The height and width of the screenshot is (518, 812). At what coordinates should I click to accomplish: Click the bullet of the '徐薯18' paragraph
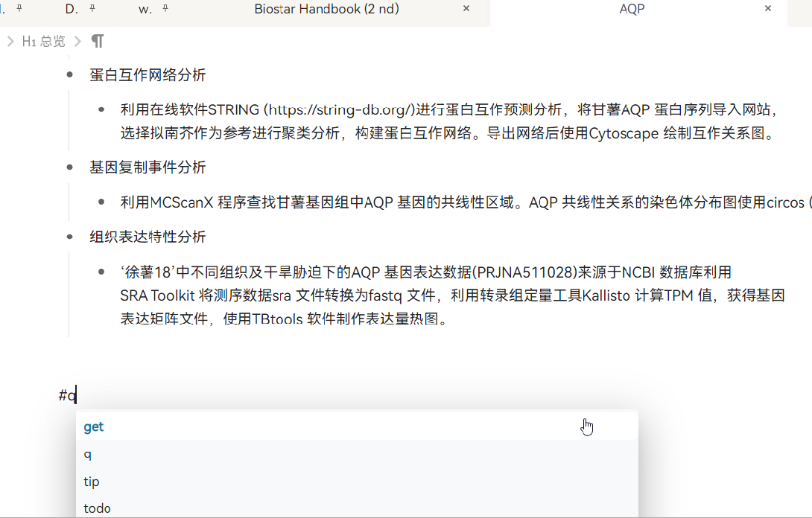[x=101, y=272]
